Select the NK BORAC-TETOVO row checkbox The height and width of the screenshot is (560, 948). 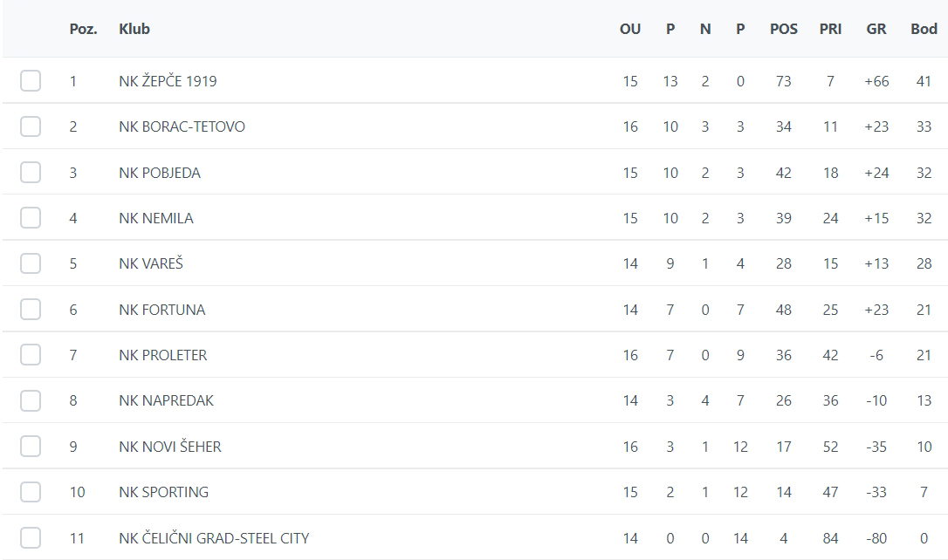31,126
